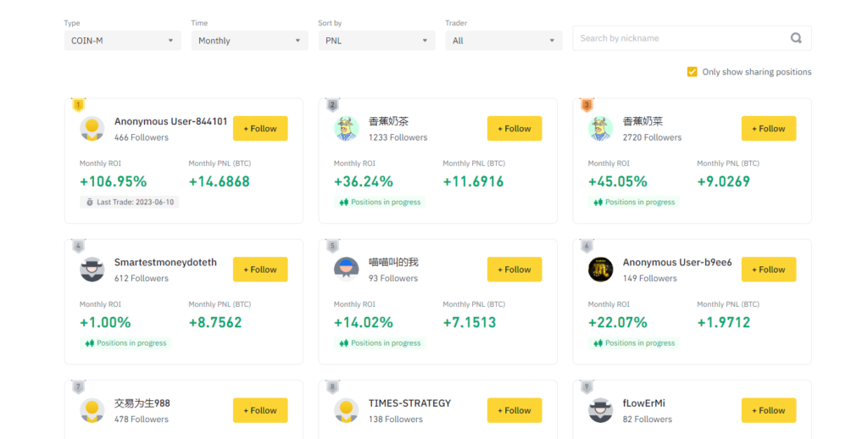868x439 pixels.
Task: Click rank 2 silver badge
Action: (x=332, y=104)
